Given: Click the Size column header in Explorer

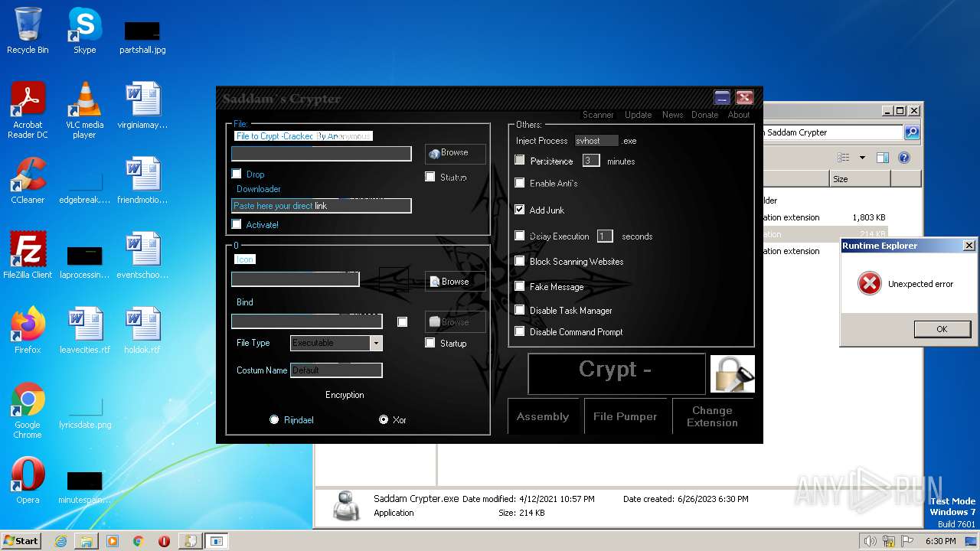Looking at the screenshot, I should (x=860, y=178).
